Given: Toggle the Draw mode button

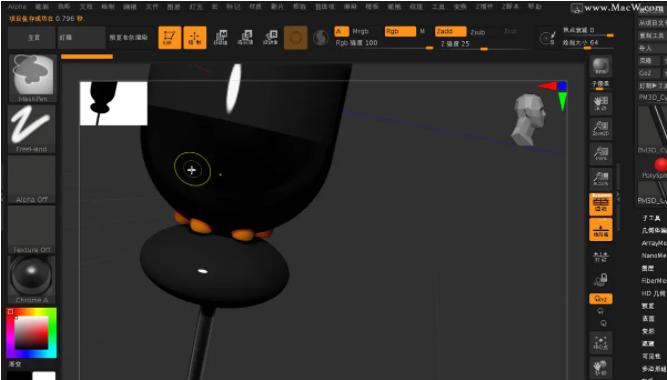Looking at the screenshot, I should pyautogui.click(x=195, y=37).
